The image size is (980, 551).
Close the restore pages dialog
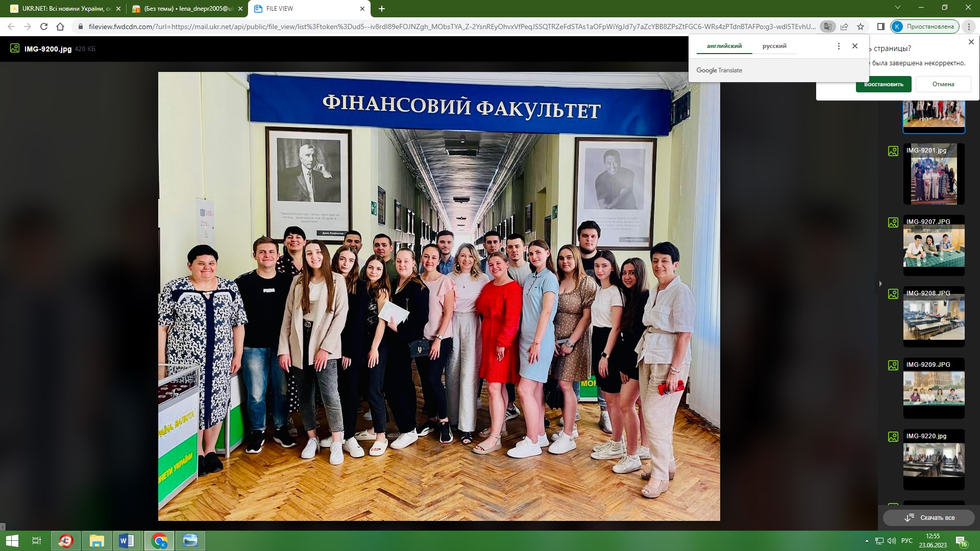tap(971, 42)
